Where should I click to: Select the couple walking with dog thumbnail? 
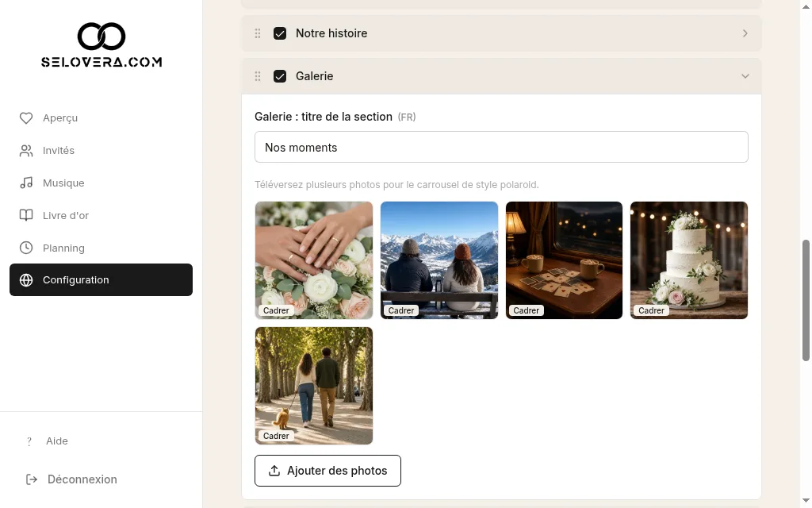314,386
